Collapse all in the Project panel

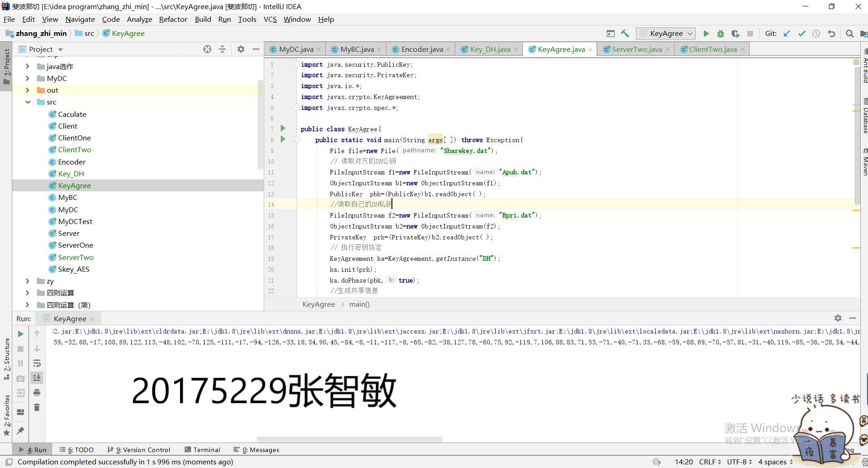(x=222, y=49)
